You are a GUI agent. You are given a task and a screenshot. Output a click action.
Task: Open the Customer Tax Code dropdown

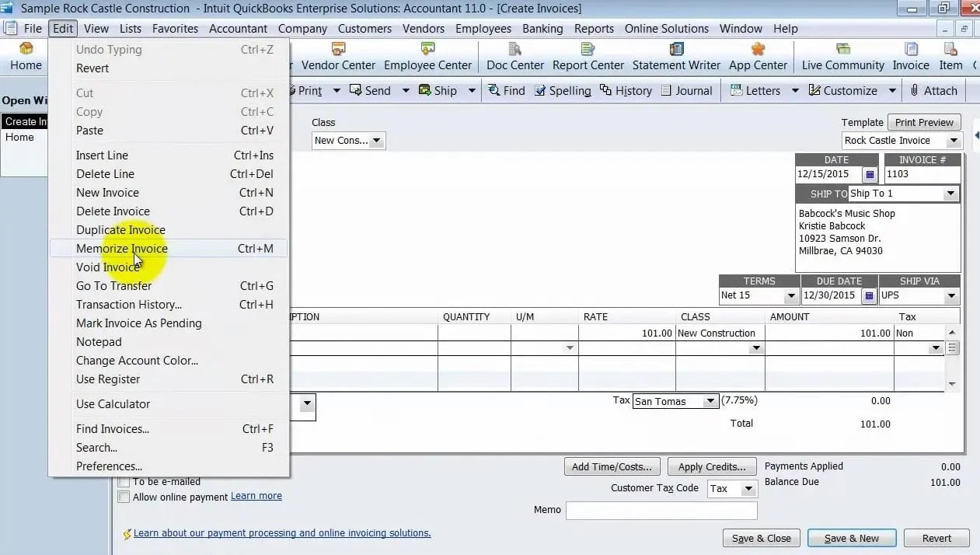click(748, 489)
